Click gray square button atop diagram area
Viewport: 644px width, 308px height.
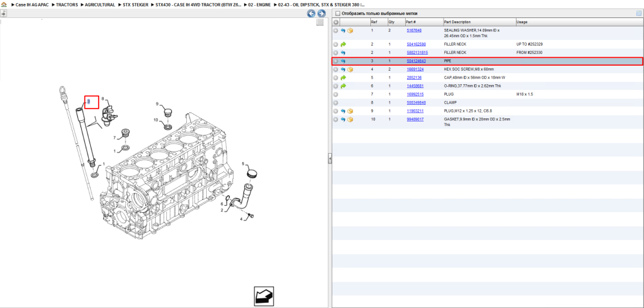click(320, 23)
